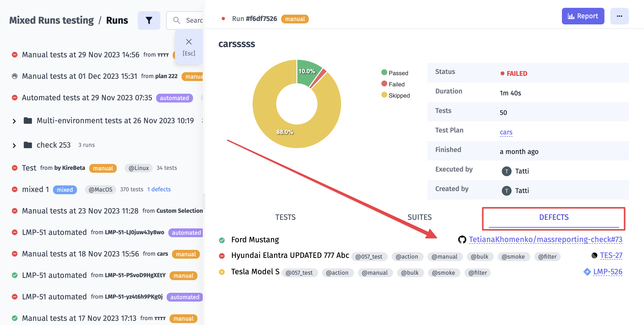Click the failed status icon of Hyundai Elantra
The height and width of the screenshot is (325, 644).
(222, 256)
